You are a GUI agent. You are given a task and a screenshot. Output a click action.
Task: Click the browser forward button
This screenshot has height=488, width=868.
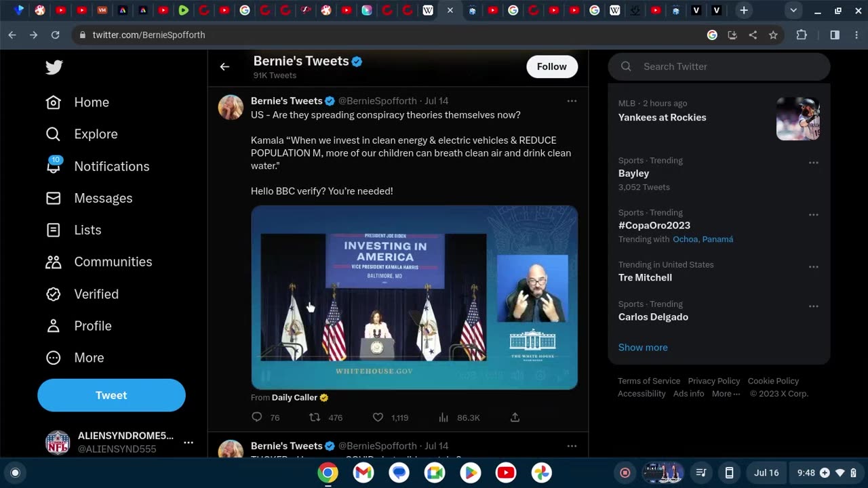click(x=34, y=35)
